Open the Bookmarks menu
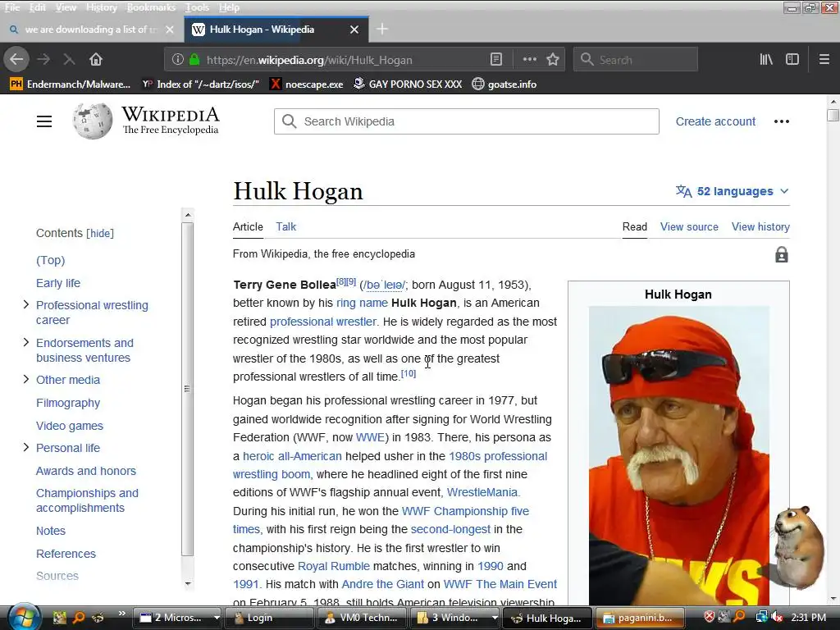840x630 pixels. [151, 7]
